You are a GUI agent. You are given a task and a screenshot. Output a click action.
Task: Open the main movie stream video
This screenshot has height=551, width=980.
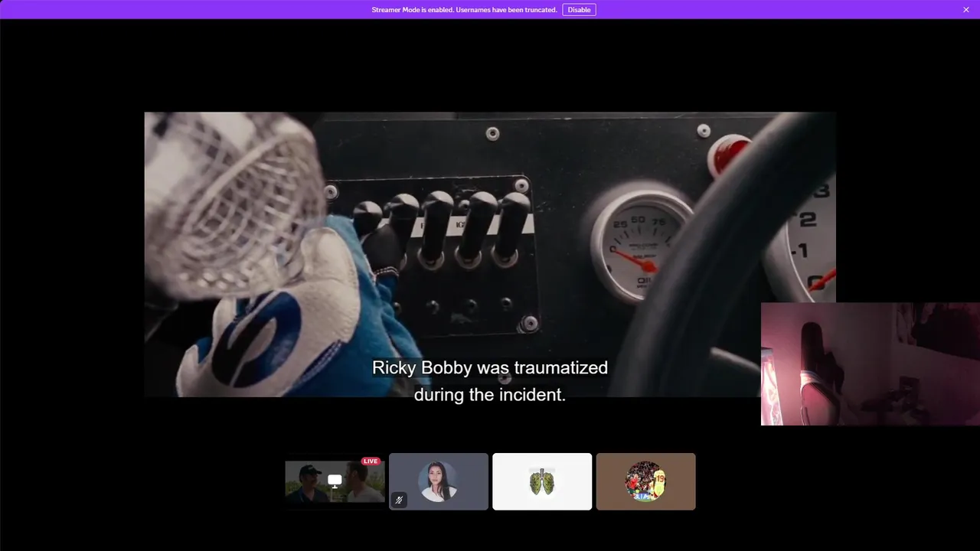point(490,255)
